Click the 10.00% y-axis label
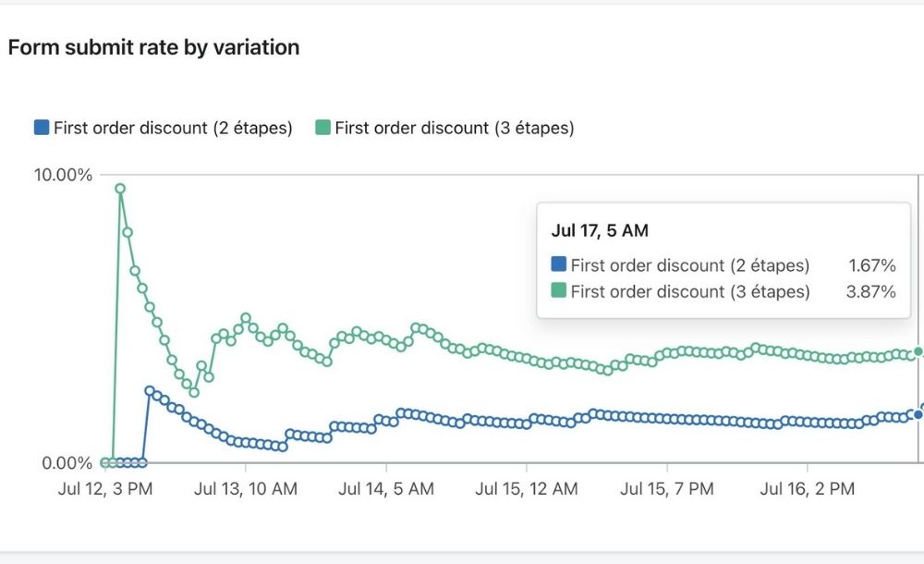 63,175
